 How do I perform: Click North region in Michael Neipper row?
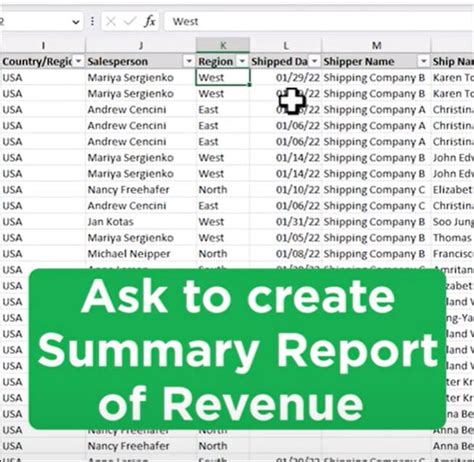point(223,254)
